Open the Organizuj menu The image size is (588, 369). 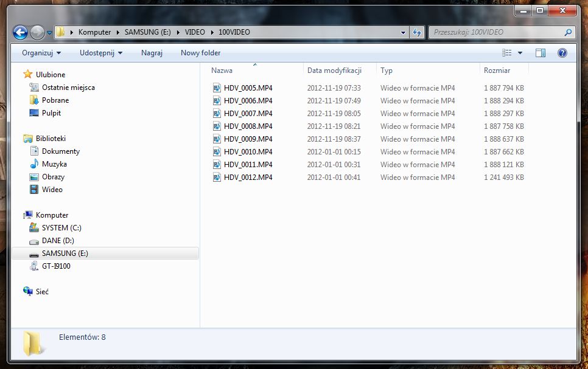click(x=41, y=53)
